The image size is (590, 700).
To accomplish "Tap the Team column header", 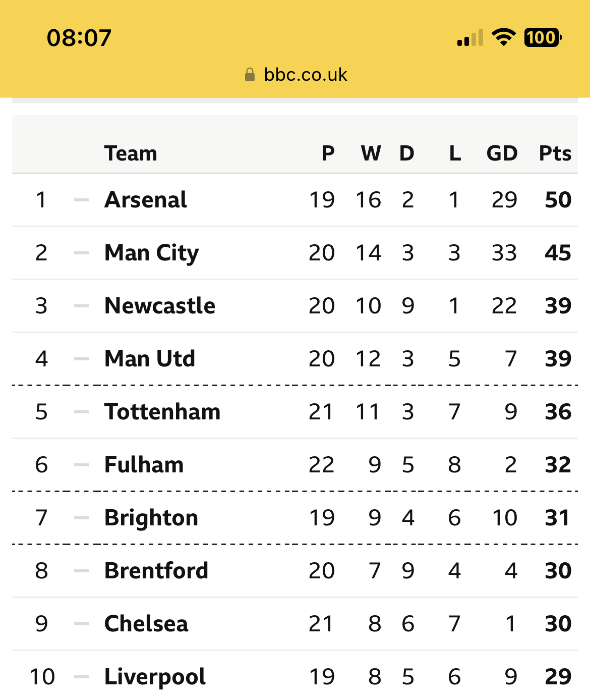I will (131, 153).
